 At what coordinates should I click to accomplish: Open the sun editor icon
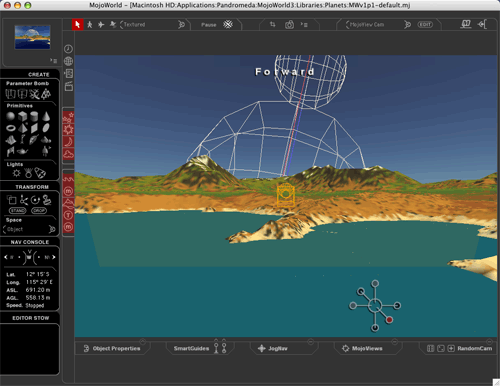(x=68, y=129)
